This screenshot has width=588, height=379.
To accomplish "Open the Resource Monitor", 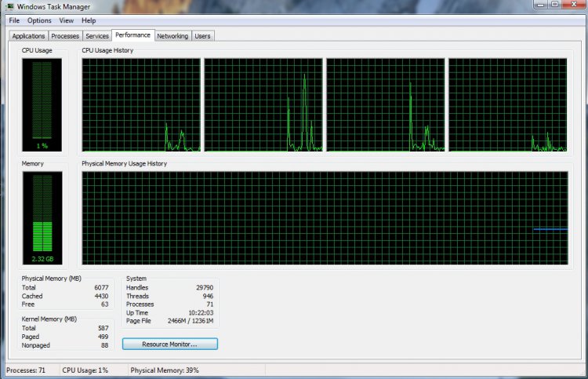I will click(170, 344).
